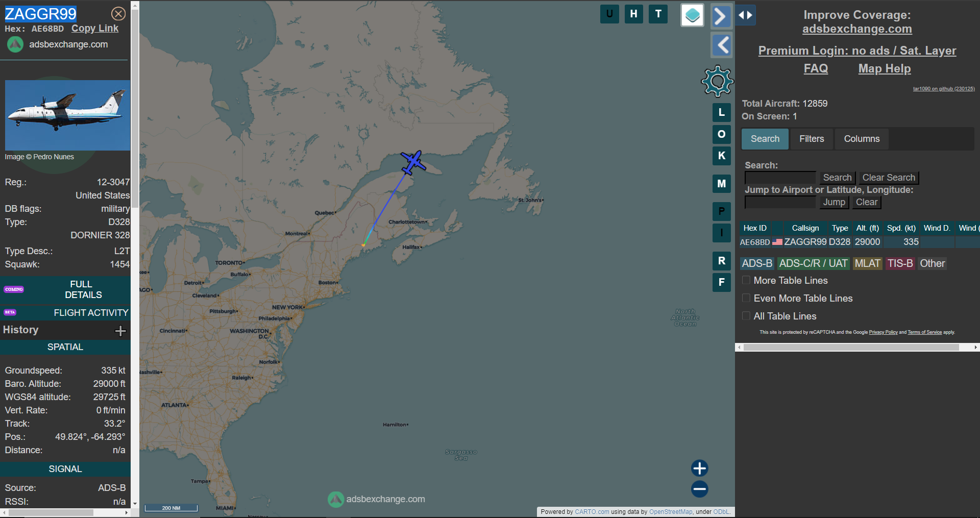Click the I map button

pyautogui.click(x=722, y=233)
